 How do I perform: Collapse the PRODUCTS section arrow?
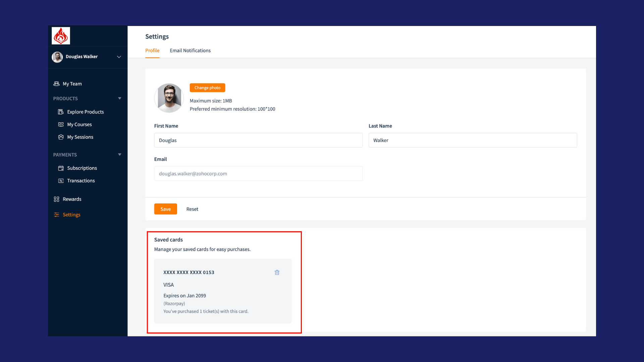119,99
